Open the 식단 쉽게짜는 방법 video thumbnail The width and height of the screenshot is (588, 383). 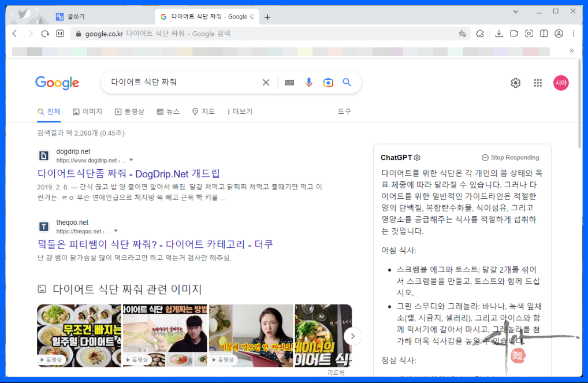pyautogui.click(x=165, y=336)
